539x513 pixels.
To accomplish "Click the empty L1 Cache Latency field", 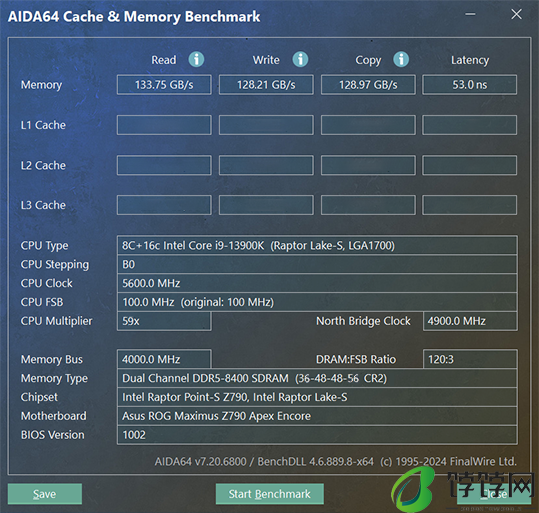I will (x=470, y=125).
